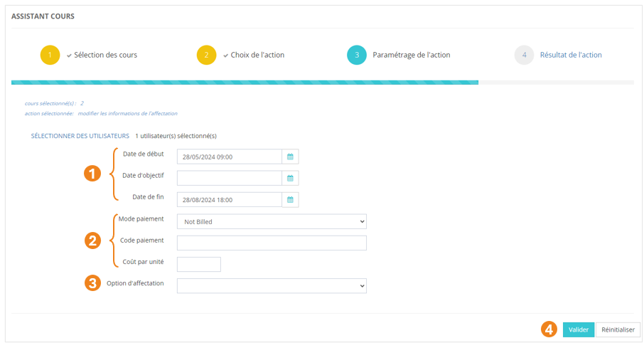This screenshot has width=644, height=343.
Task: Open Sélectionner des utilisateurs link
Action: (80, 135)
